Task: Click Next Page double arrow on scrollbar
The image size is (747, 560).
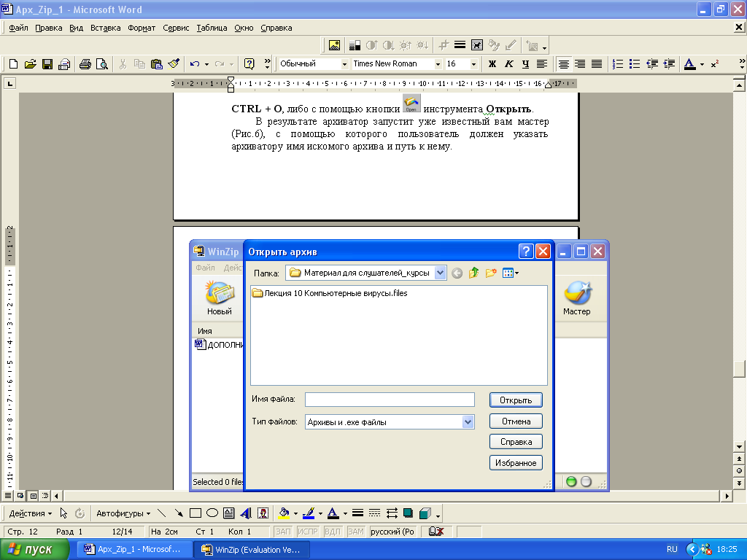Action: (739, 483)
